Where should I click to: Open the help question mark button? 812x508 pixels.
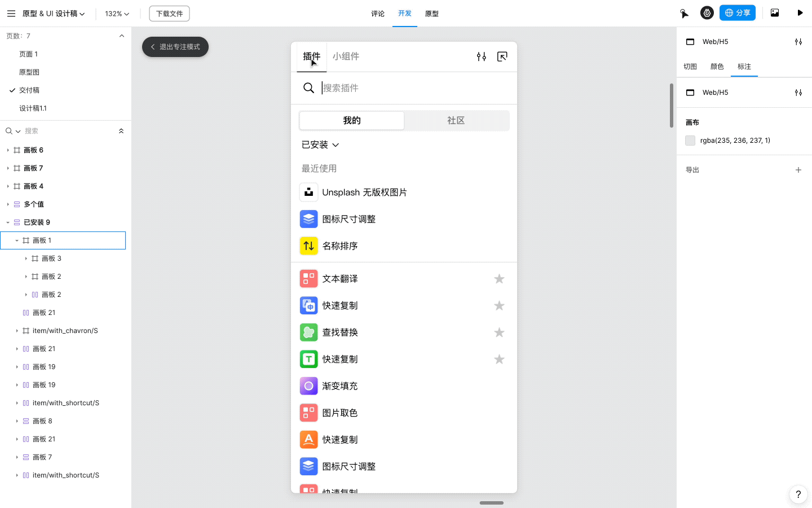click(798, 494)
